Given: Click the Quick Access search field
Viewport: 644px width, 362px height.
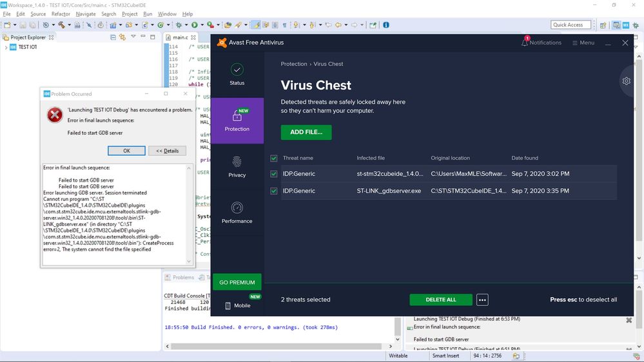Looking at the screenshot, I should click(x=571, y=25).
